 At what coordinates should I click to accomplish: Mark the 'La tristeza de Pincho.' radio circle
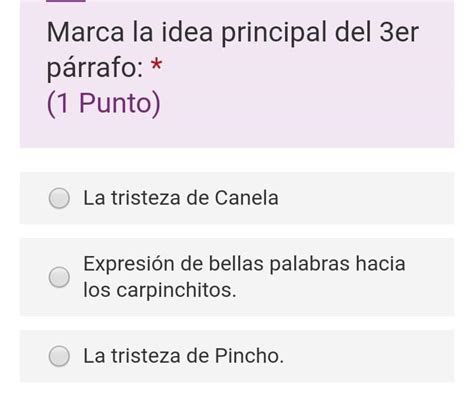(59, 356)
